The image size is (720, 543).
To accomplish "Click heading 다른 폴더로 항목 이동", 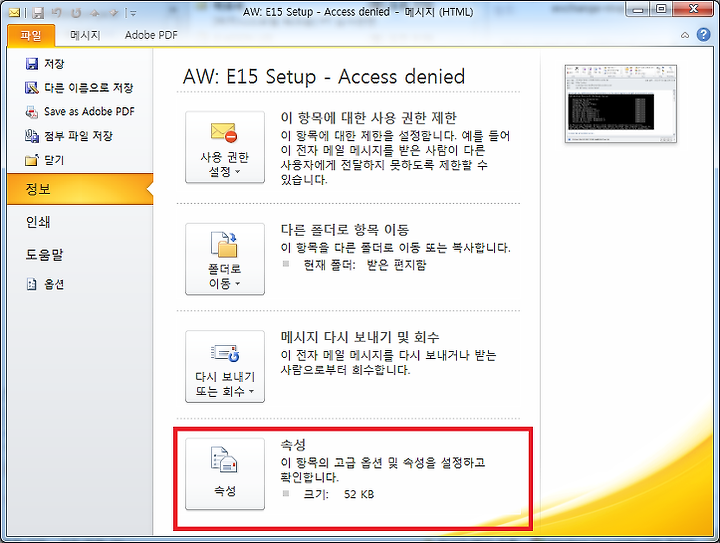I will [345, 230].
